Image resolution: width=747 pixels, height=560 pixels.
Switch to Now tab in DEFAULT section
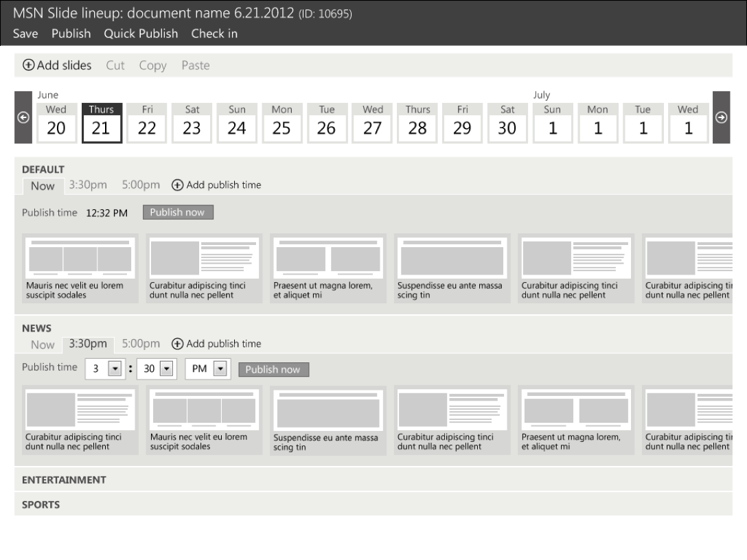(43, 186)
